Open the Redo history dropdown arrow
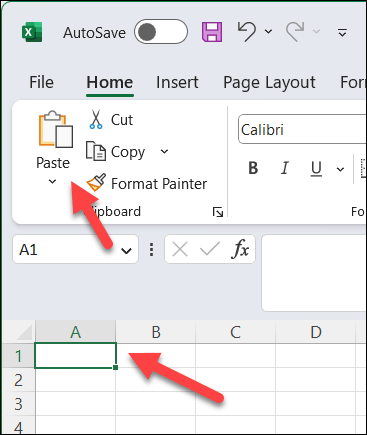367x435 pixels. pyautogui.click(x=316, y=32)
